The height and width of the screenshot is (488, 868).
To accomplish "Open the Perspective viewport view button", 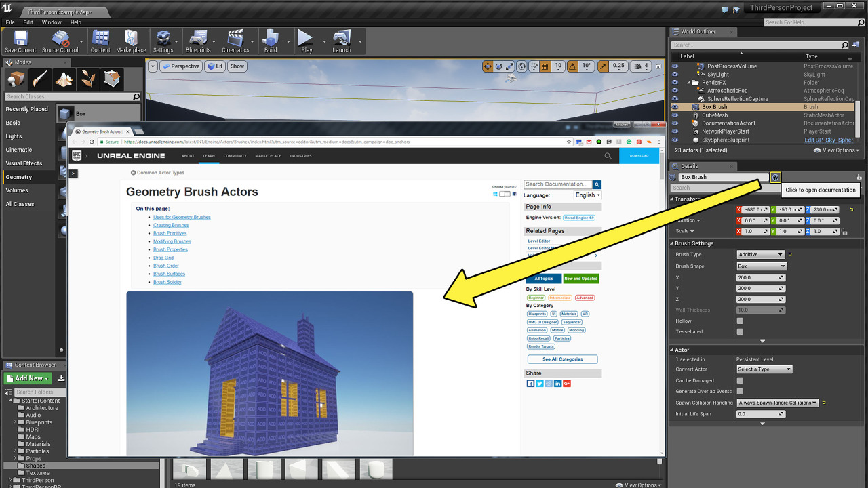I will click(181, 66).
